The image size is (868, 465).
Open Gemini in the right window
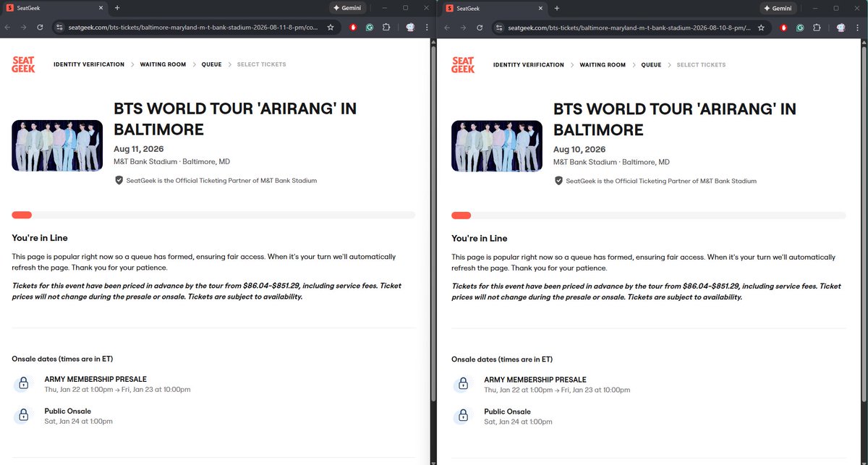[777, 8]
